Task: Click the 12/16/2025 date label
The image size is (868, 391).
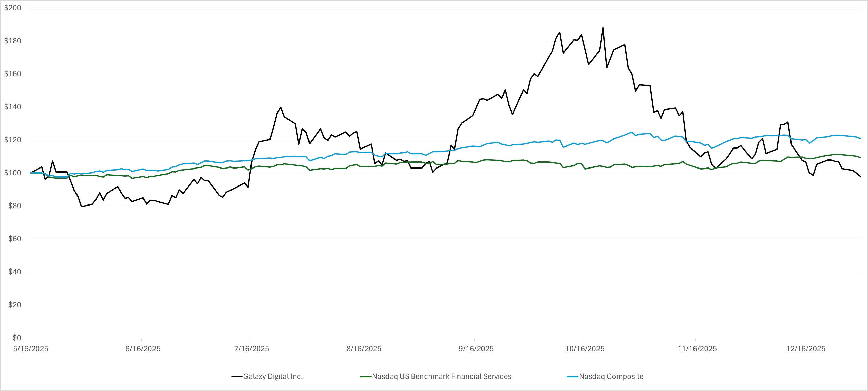Action: click(806, 349)
